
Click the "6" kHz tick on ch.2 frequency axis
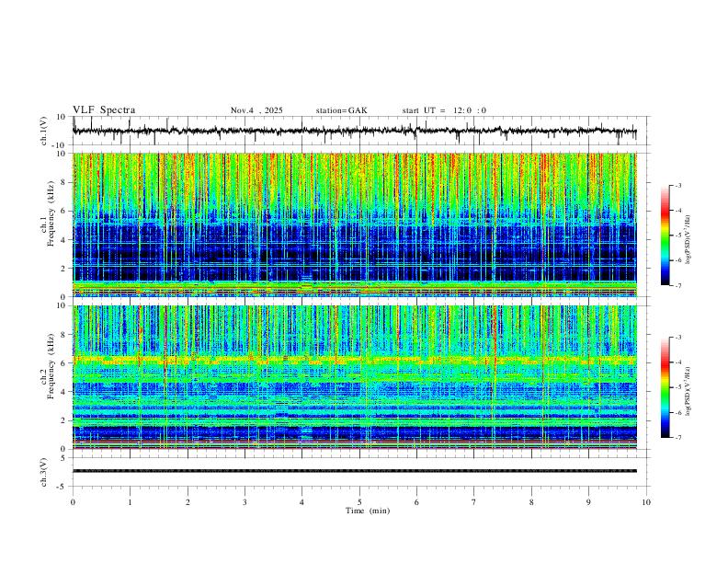65,363
